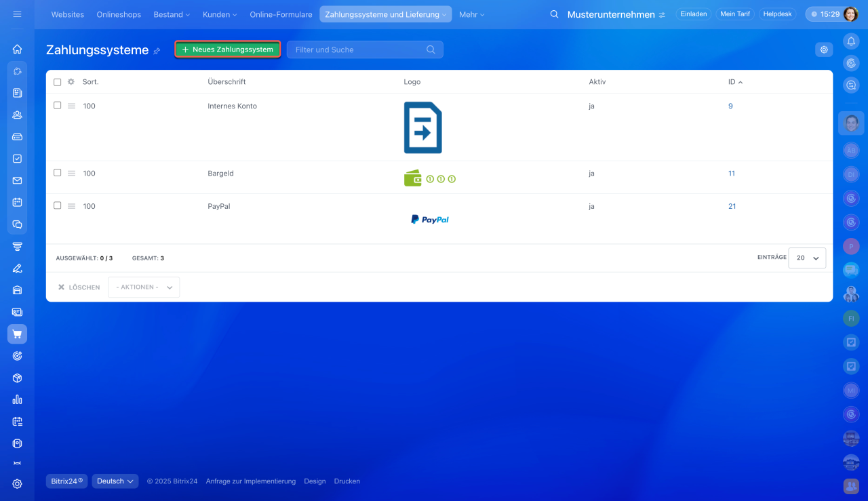Open the calendar icon in left sidebar

[x=17, y=202]
